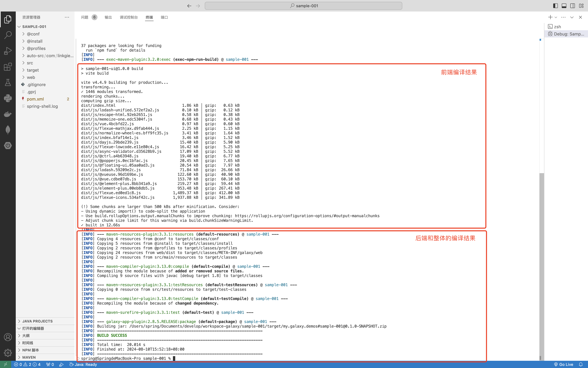
Task: Switch to the 端口 tab
Action: point(164,17)
